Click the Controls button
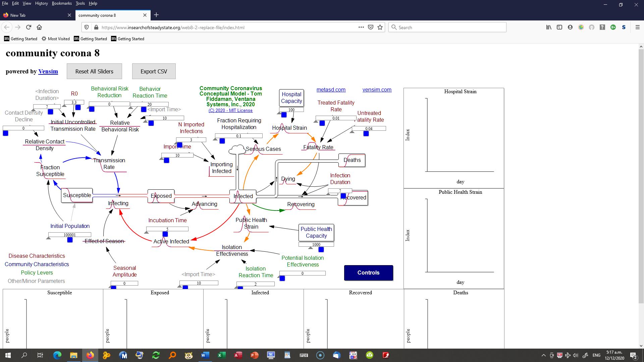The image size is (644, 362). 368,273
